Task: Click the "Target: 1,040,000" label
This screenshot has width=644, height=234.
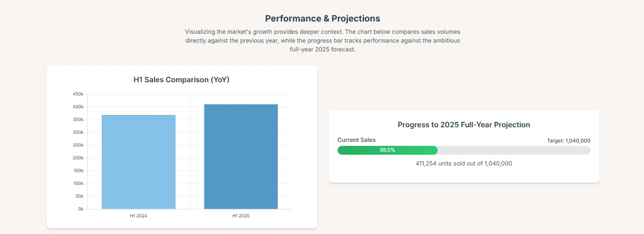Action: click(569, 140)
